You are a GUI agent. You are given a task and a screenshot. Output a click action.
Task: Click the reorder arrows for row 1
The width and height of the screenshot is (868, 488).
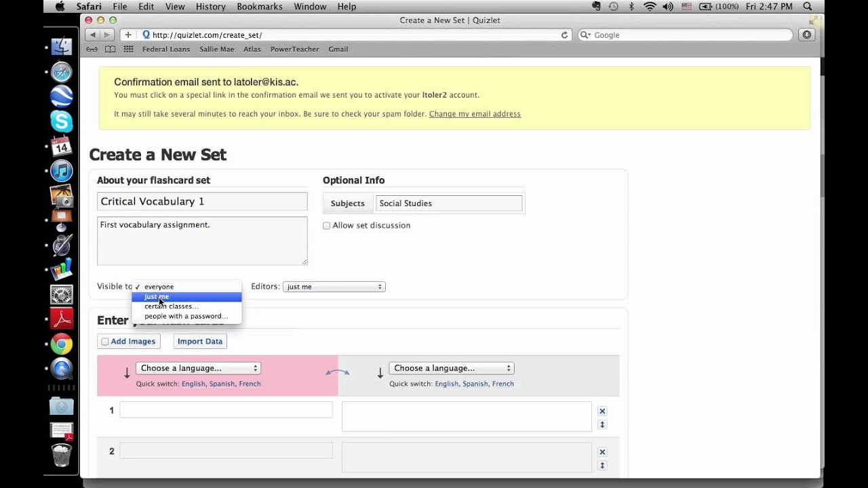tap(602, 425)
